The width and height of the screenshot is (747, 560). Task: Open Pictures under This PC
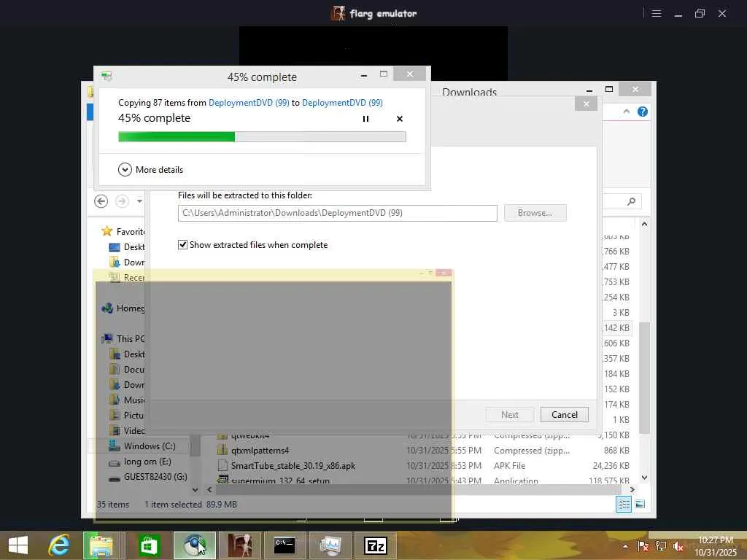point(127,415)
